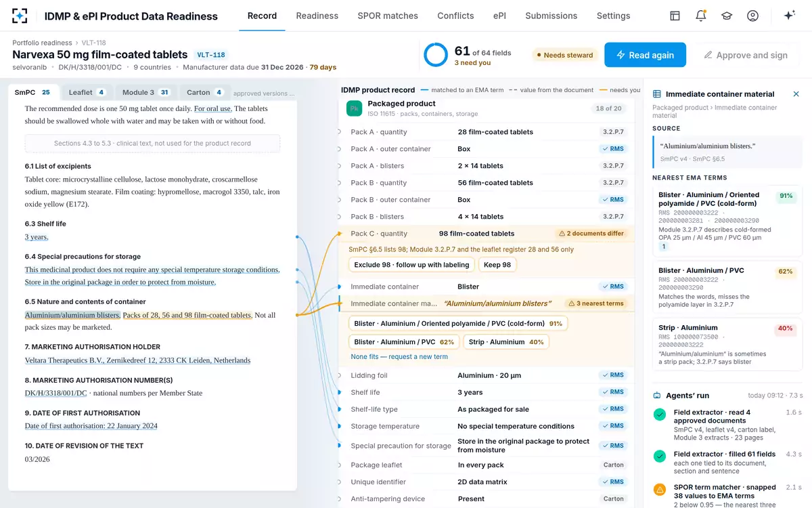The height and width of the screenshot is (508, 812).
Task: Click green check for first Field extractor step
Action: (x=660, y=415)
